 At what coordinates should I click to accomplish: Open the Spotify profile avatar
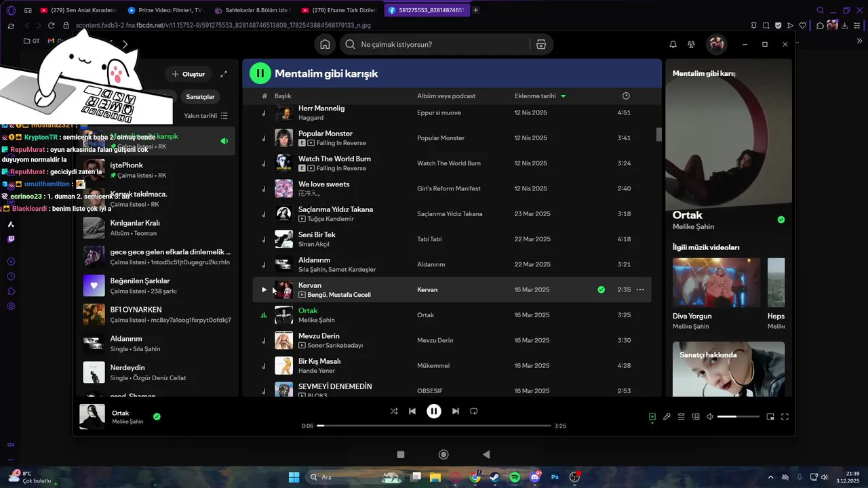pos(716,44)
